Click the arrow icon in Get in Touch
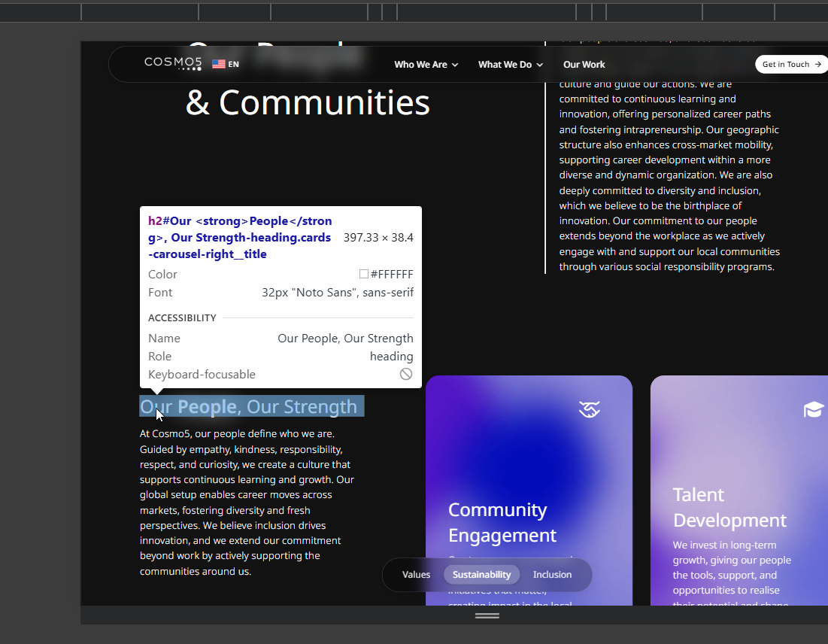This screenshot has height=644, width=828. [x=818, y=64]
